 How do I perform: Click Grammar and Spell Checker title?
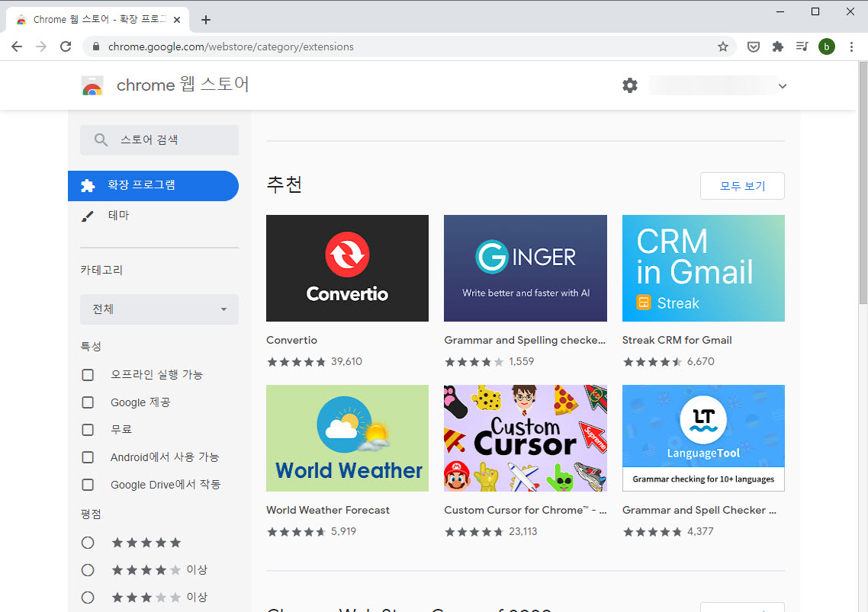point(699,510)
